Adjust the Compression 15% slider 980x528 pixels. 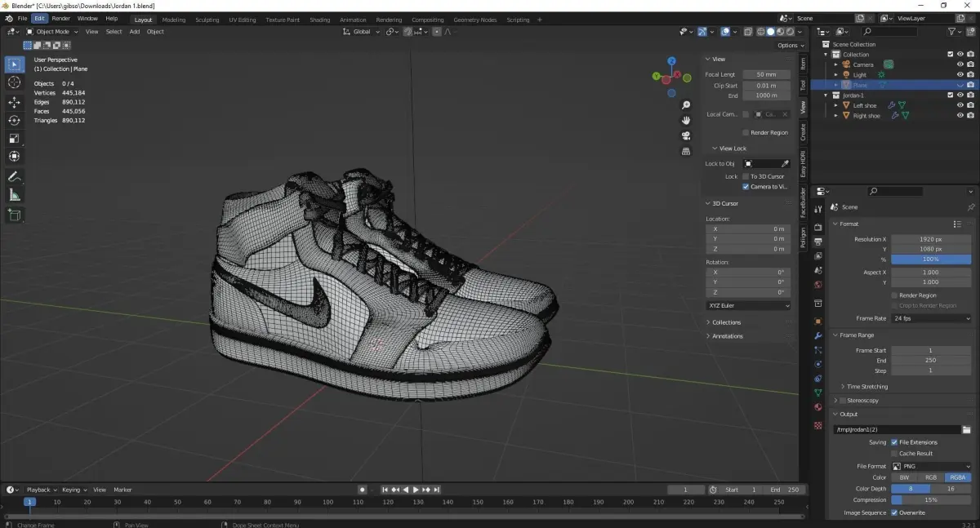point(932,499)
